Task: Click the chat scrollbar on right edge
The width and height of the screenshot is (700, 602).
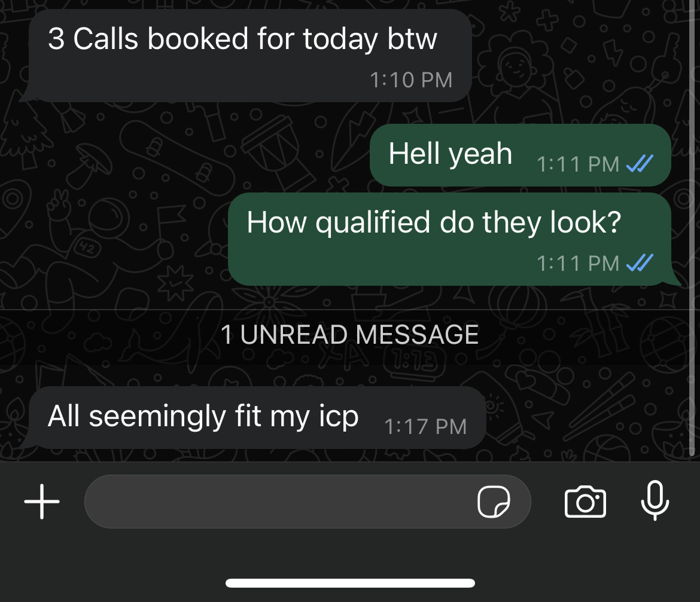Action: [x=692, y=228]
